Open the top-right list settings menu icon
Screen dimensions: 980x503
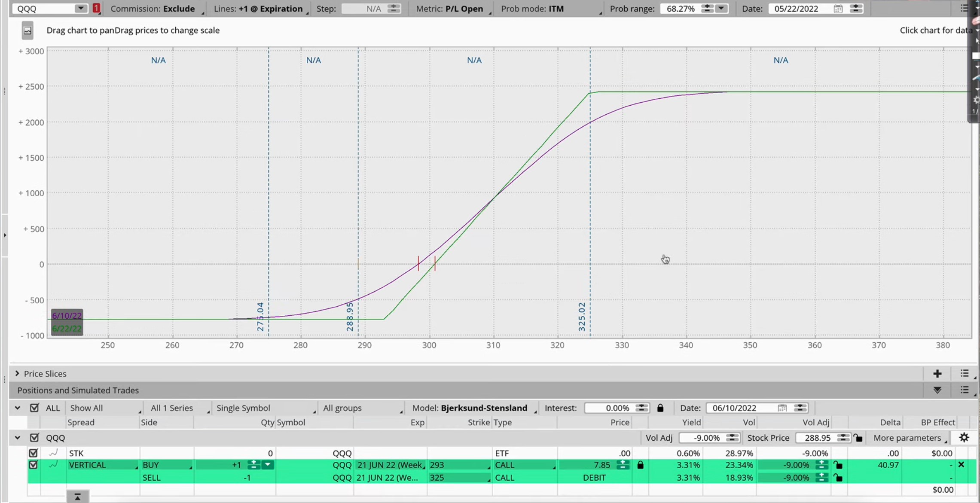click(964, 9)
